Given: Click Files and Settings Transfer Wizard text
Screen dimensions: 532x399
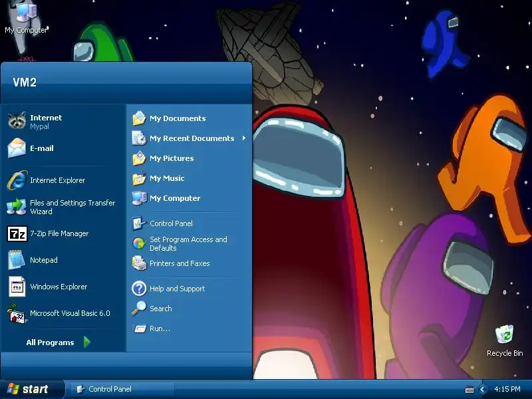Looking at the screenshot, I should (x=72, y=207).
